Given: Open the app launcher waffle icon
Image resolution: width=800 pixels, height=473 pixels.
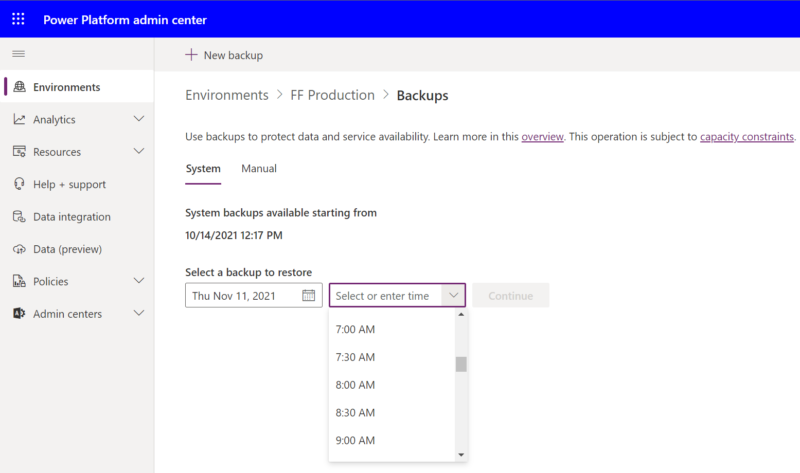Looking at the screenshot, I should coord(19,19).
